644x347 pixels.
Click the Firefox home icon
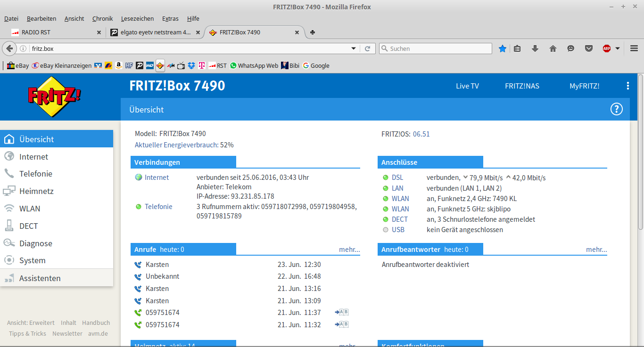(x=553, y=48)
